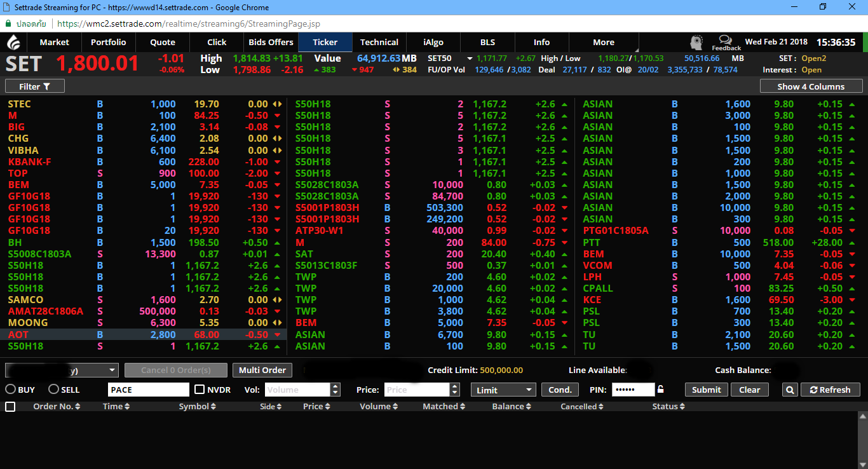This screenshot has height=469, width=868.
Task: Click the PIN password field
Action: point(633,390)
